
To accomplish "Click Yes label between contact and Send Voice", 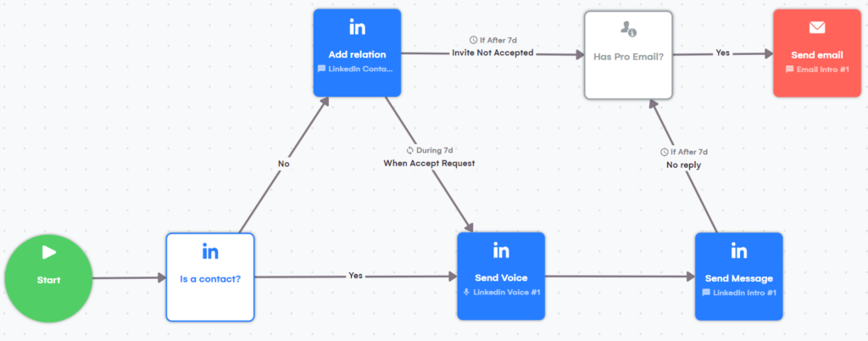I will pos(357,276).
